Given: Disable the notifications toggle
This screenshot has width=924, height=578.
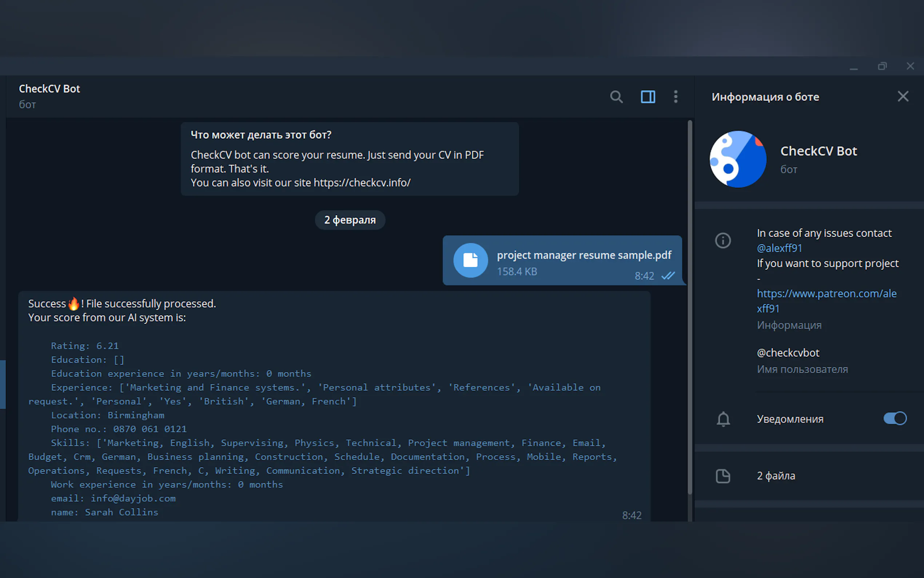Looking at the screenshot, I should tap(895, 418).
